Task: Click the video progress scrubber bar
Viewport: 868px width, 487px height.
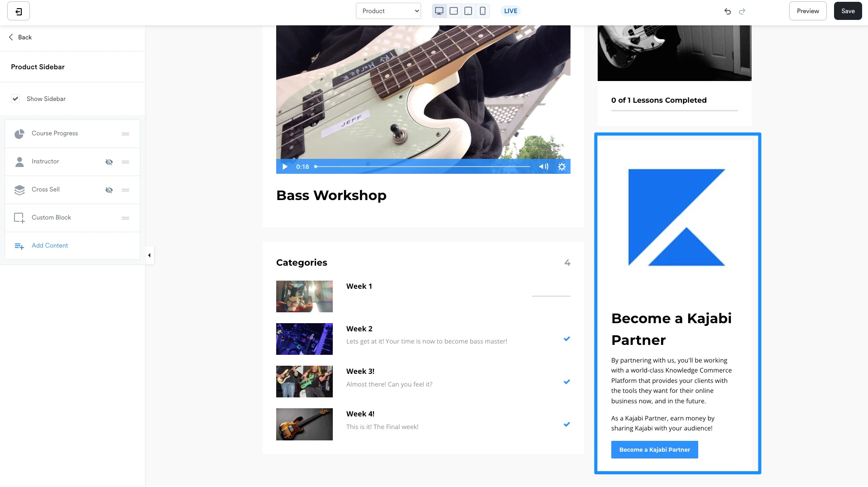Action: 423,167
